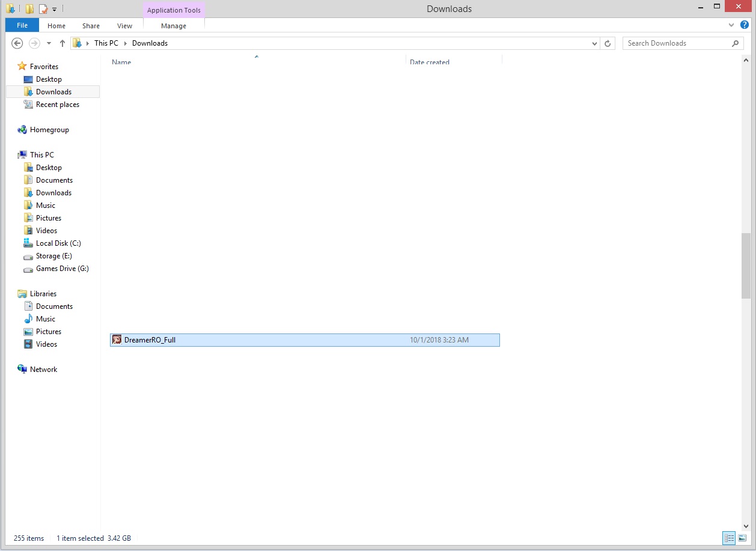This screenshot has width=756, height=551.
Task: Click the Back navigation arrow
Action: pos(17,43)
